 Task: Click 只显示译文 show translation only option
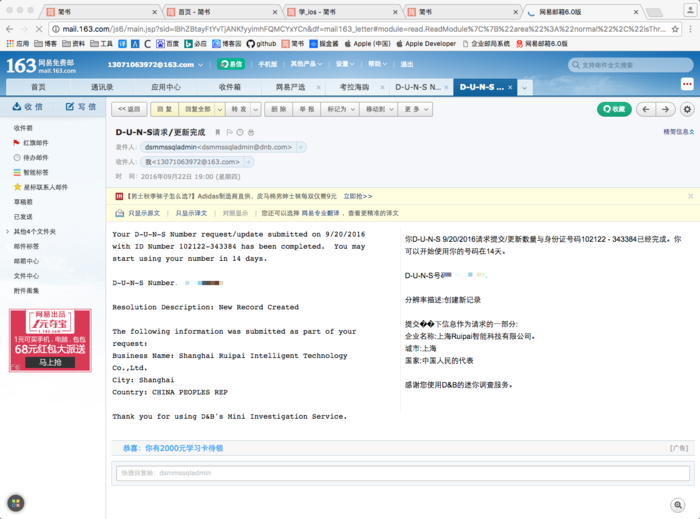click(x=191, y=213)
